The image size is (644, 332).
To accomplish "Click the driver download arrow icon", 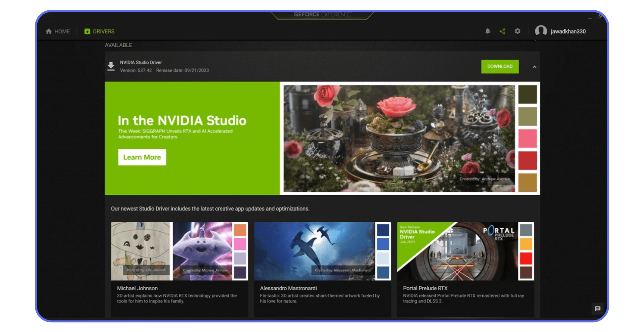I will click(111, 66).
